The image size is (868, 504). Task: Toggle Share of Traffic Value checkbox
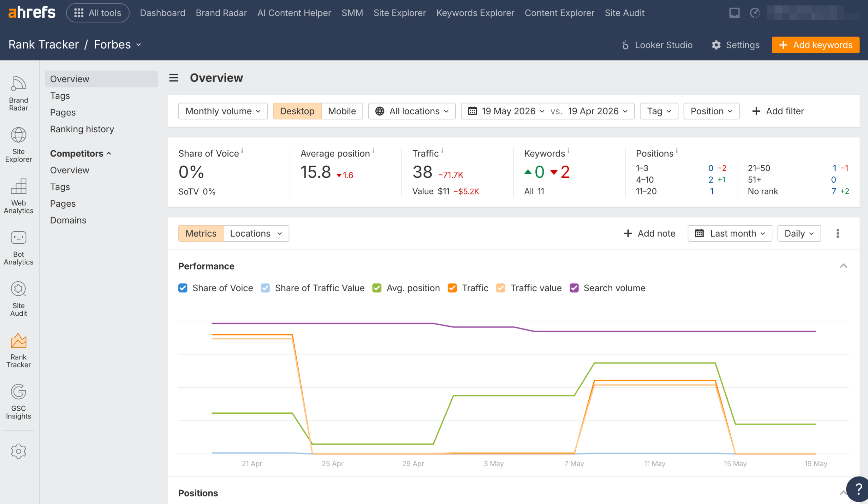click(x=265, y=288)
